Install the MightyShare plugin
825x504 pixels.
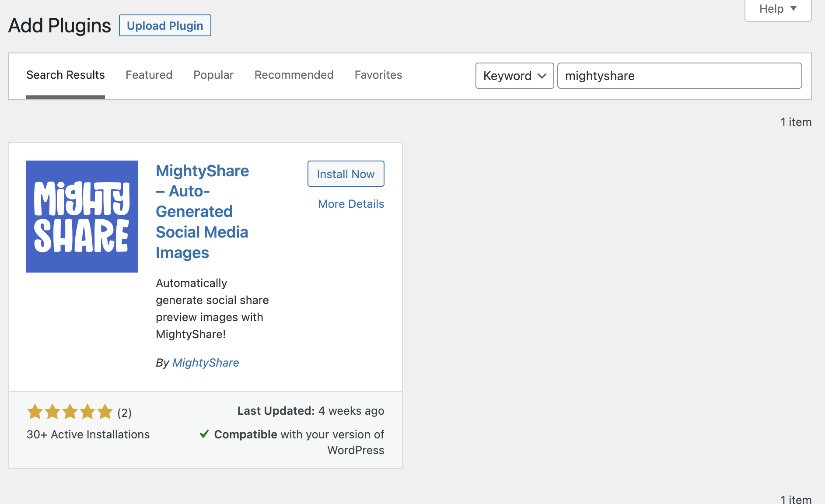pyautogui.click(x=346, y=174)
